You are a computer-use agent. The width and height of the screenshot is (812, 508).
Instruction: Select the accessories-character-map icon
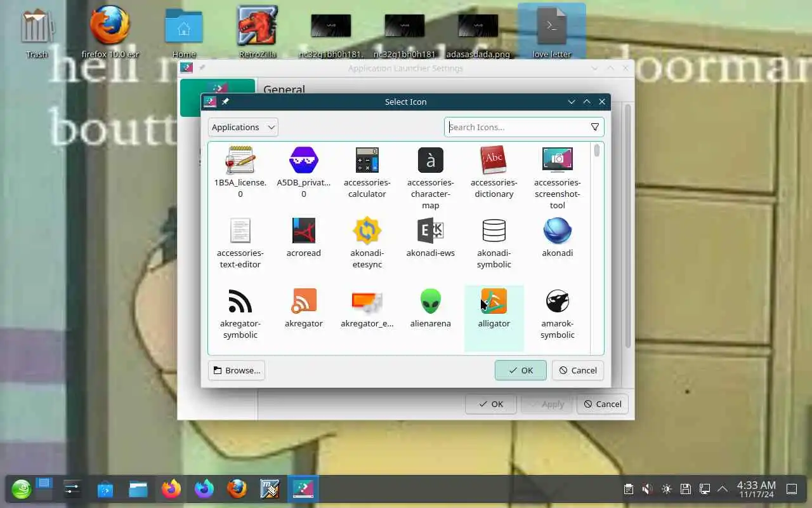[431, 177]
